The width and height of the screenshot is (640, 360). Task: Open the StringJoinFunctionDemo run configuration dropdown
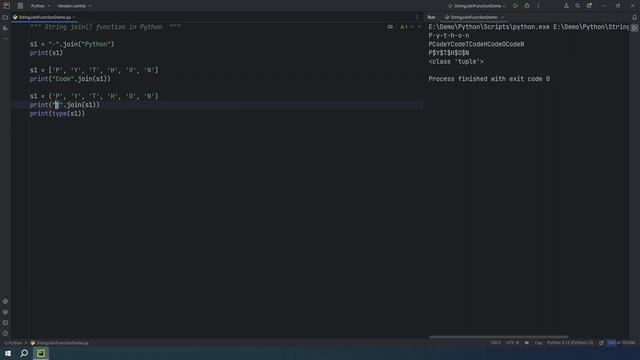476,6
